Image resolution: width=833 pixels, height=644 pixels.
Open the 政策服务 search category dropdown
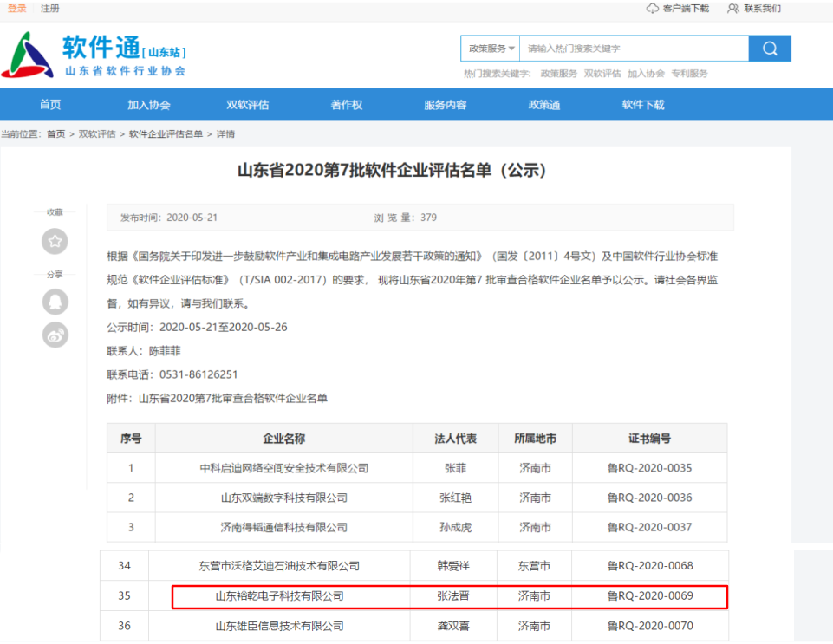[491, 49]
